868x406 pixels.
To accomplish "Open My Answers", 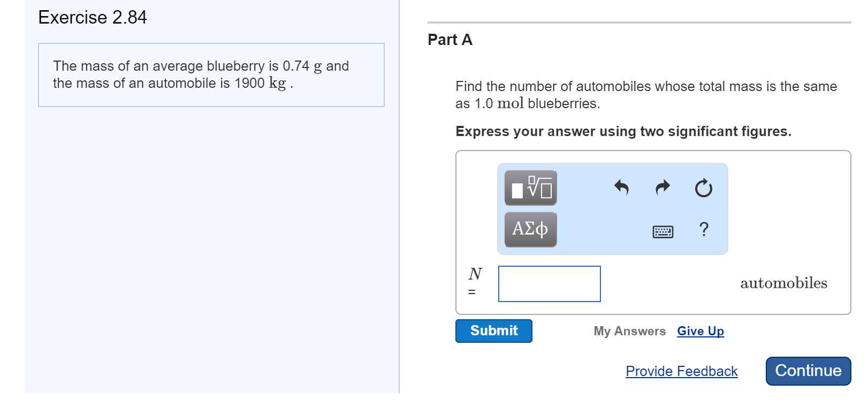I will click(x=629, y=331).
